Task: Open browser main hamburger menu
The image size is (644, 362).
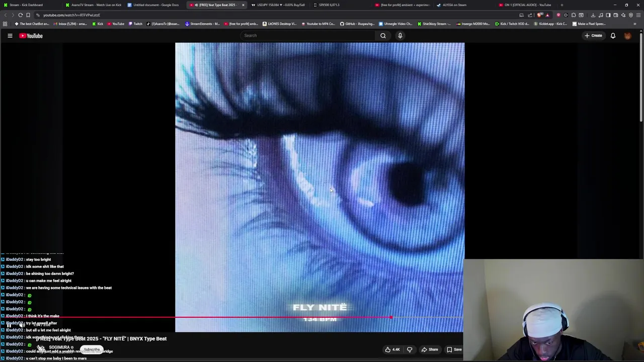Action: (638, 15)
